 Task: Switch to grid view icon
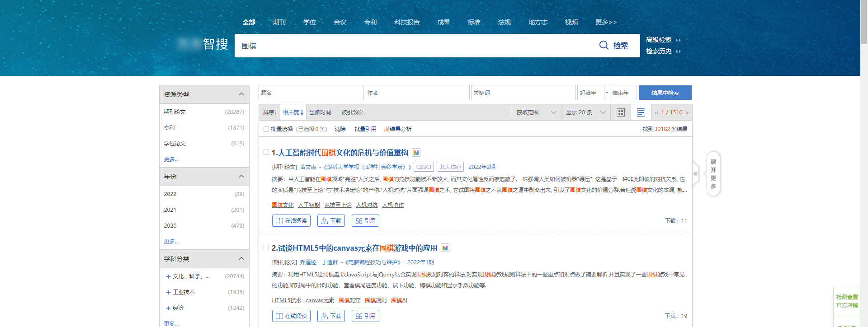[621, 112]
